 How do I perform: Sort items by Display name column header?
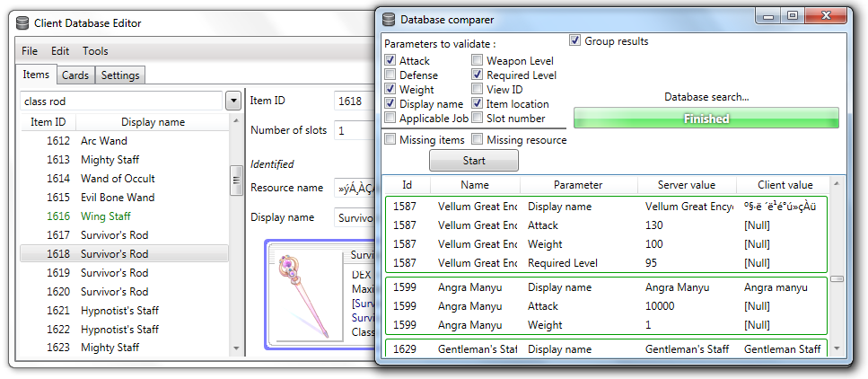point(153,122)
